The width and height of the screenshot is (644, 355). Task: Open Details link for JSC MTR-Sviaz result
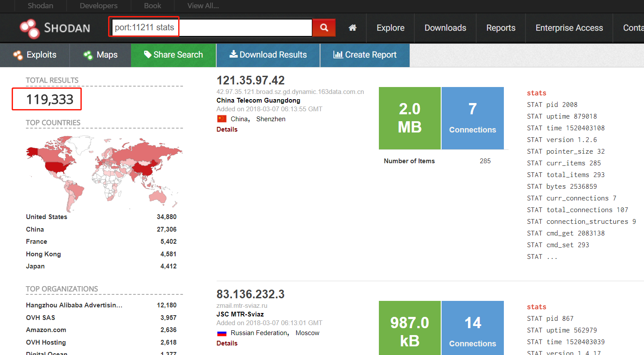(227, 343)
